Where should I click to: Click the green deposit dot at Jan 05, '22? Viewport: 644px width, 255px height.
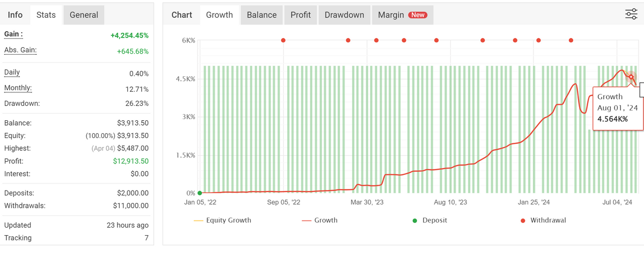click(x=200, y=193)
